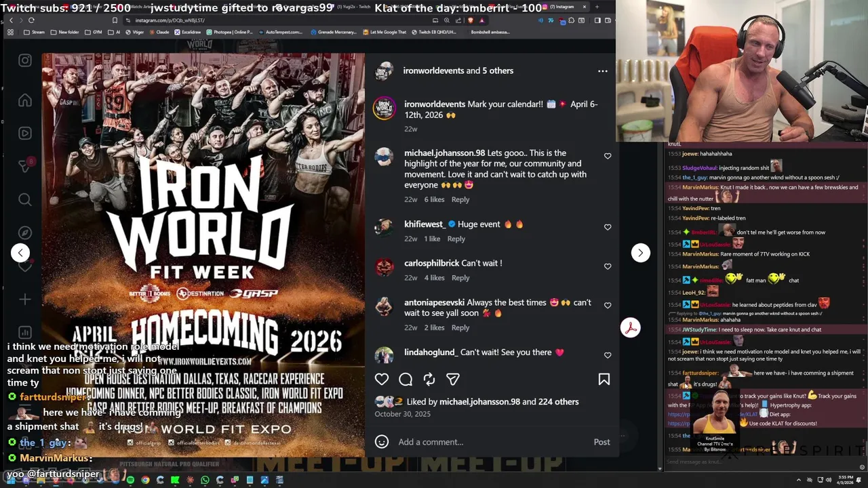Like michael.johansson.98's comment
868x488 pixels.
point(608,156)
